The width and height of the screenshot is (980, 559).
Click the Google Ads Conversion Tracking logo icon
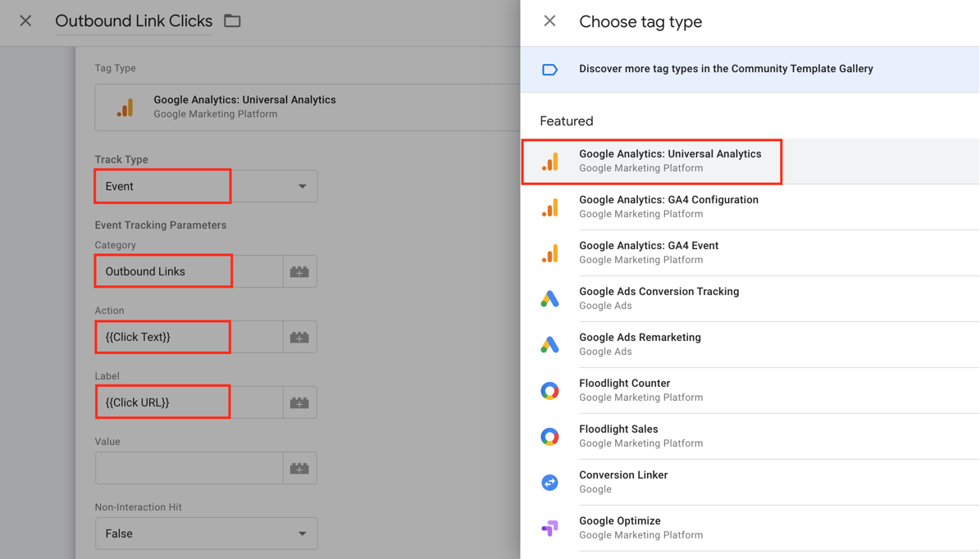550,298
